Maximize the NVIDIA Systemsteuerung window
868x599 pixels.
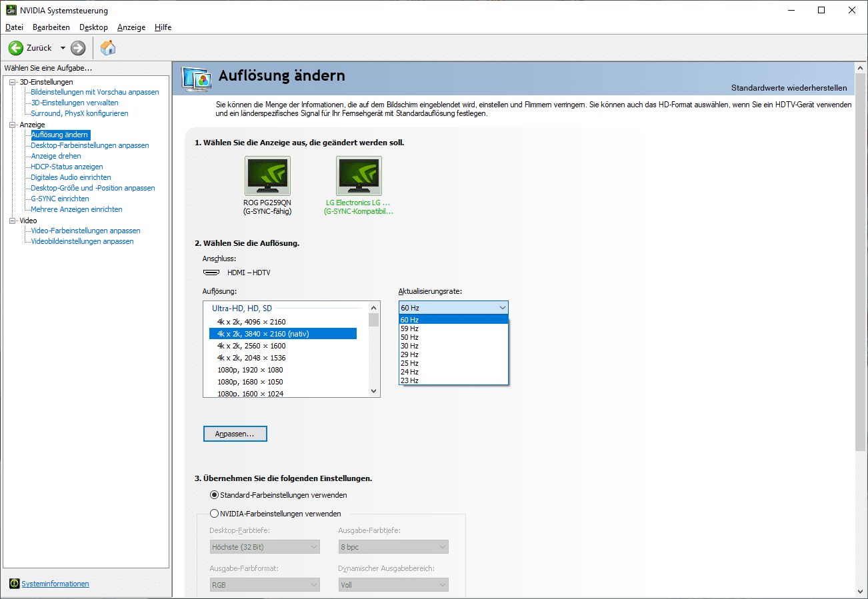point(821,10)
